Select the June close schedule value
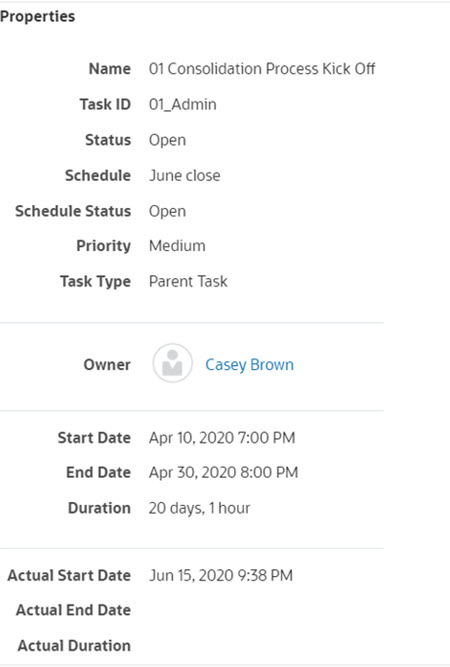The image size is (450, 667). tap(185, 176)
